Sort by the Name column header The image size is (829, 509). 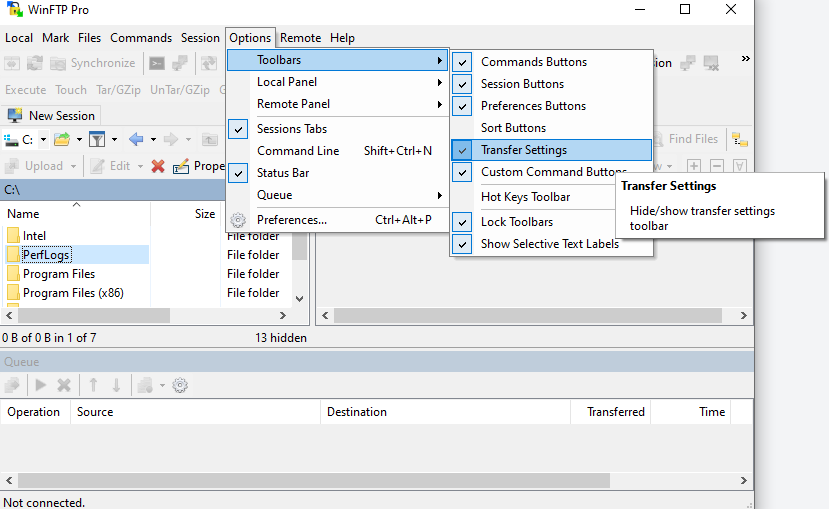pyautogui.click(x=77, y=214)
